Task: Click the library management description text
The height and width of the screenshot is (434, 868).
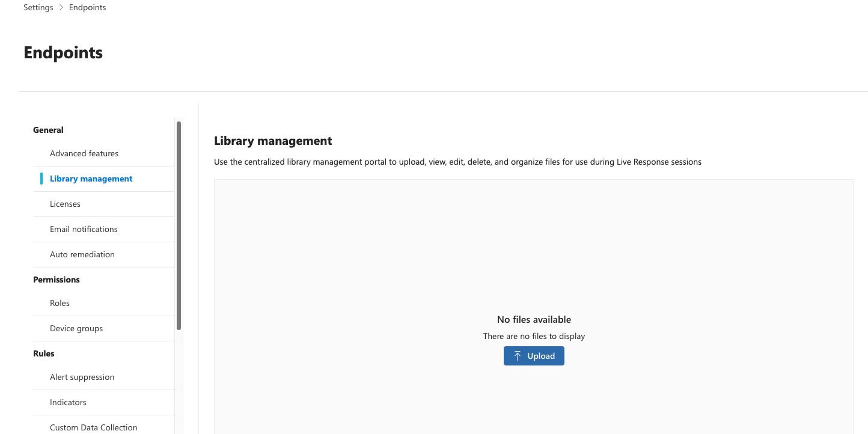Action: (x=457, y=162)
